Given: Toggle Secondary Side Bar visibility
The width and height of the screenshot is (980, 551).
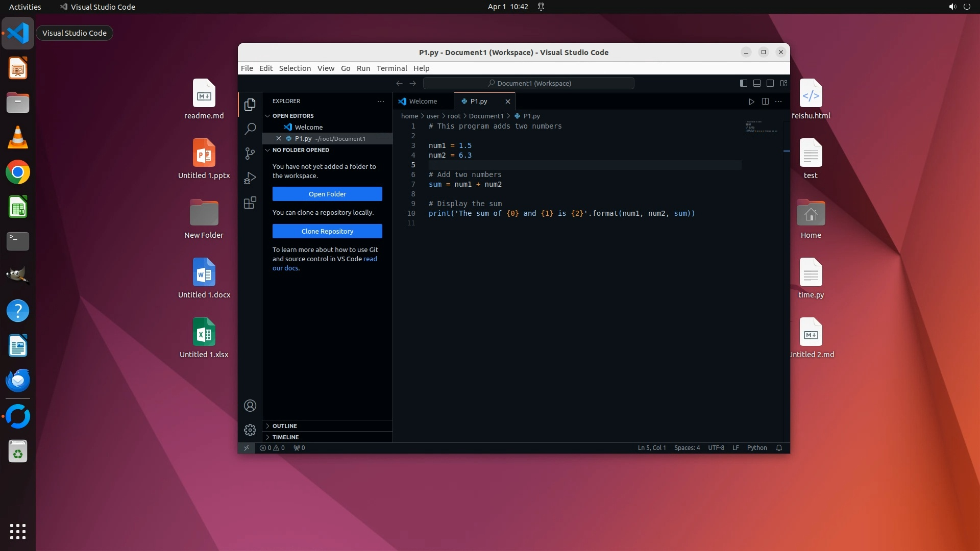Looking at the screenshot, I should click(770, 83).
